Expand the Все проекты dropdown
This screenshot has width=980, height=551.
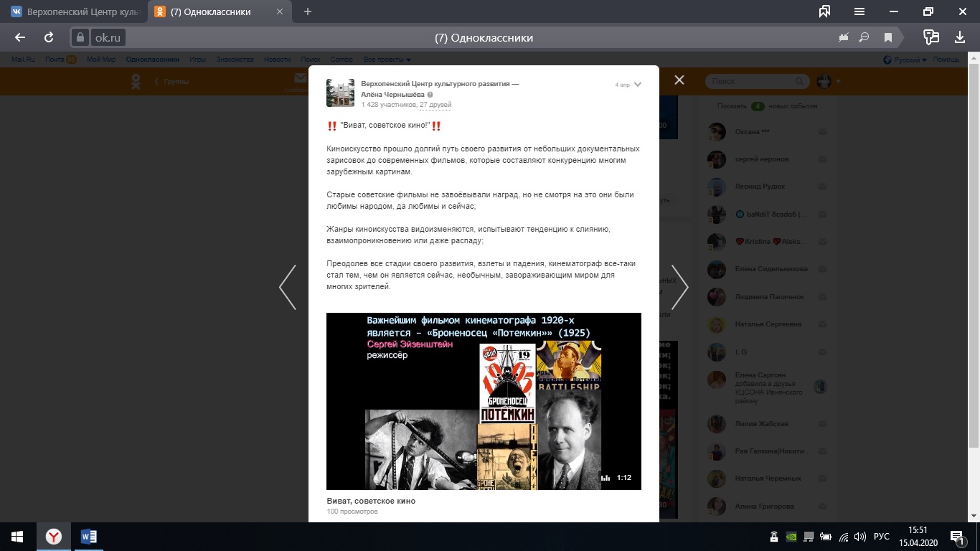coord(387,60)
